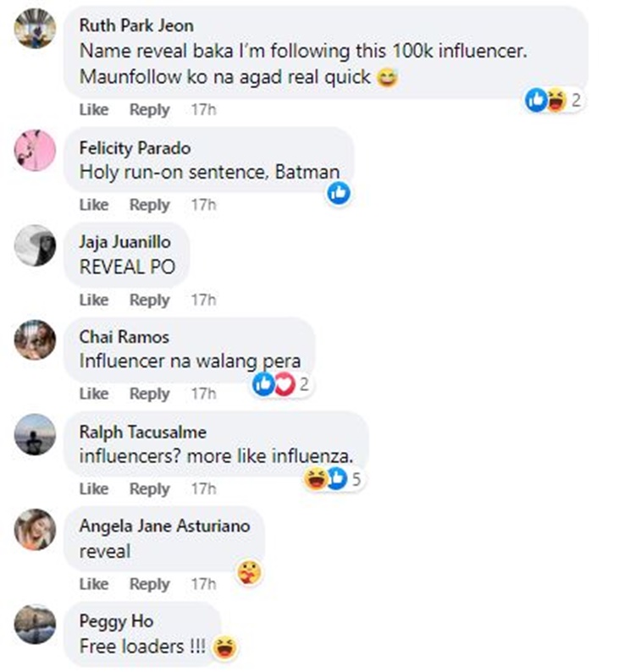Open Chai Ramos's profile avatar
This screenshot has height=672, width=635.
coord(35,339)
